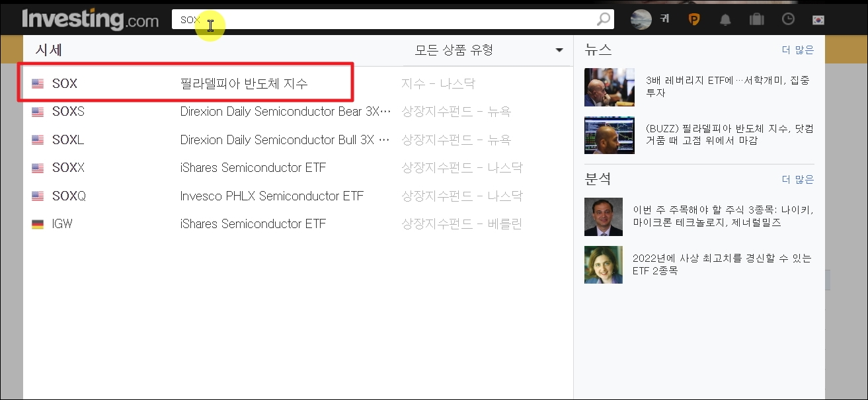
Task: Open the 2022년에 사상 최고치 author photo
Action: click(604, 264)
